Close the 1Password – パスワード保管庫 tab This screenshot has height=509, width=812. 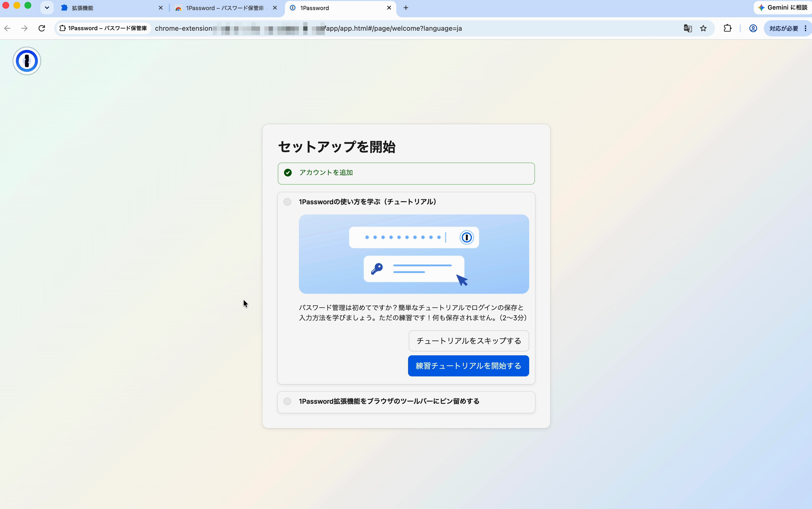coord(275,8)
